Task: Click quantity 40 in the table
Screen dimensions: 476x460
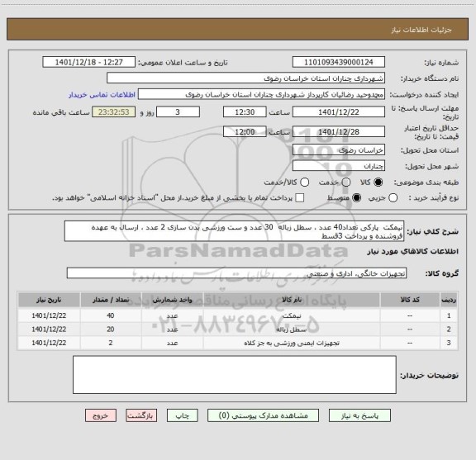Action: [x=111, y=315]
